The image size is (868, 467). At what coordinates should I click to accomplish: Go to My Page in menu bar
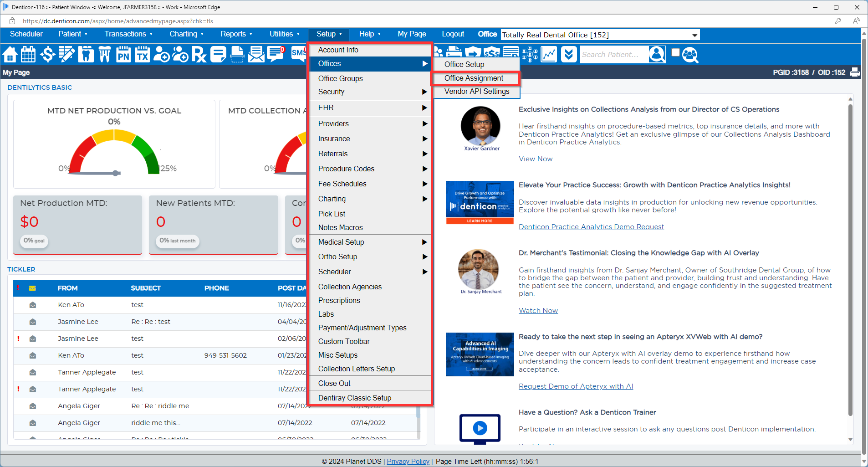[x=412, y=34]
